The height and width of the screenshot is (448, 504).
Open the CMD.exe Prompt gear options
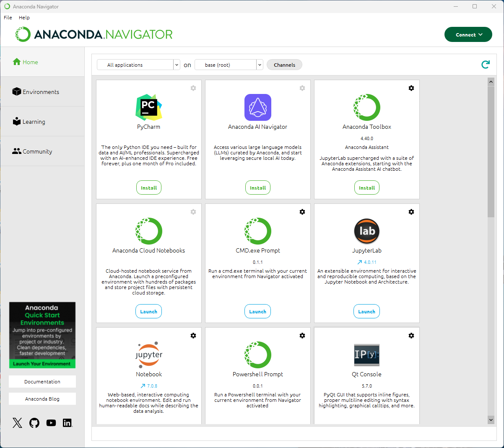(x=302, y=212)
